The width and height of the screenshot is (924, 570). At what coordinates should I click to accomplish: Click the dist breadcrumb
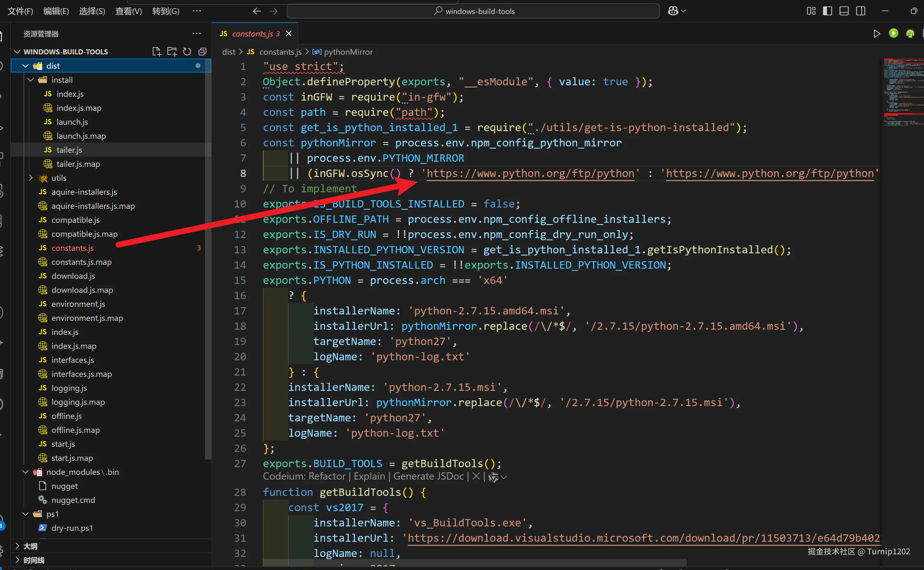coord(229,52)
